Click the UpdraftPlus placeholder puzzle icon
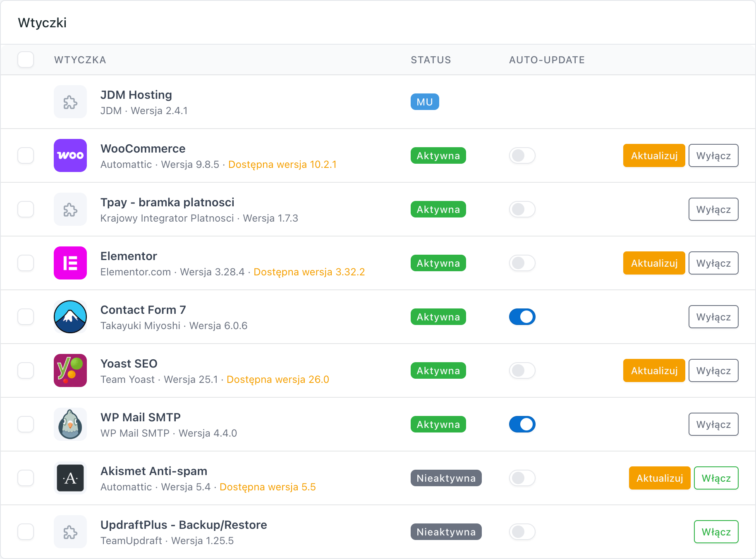 [70, 532]
